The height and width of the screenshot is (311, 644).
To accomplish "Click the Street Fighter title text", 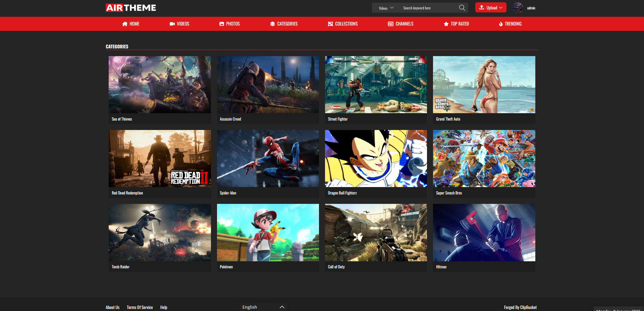I will 337,119.
